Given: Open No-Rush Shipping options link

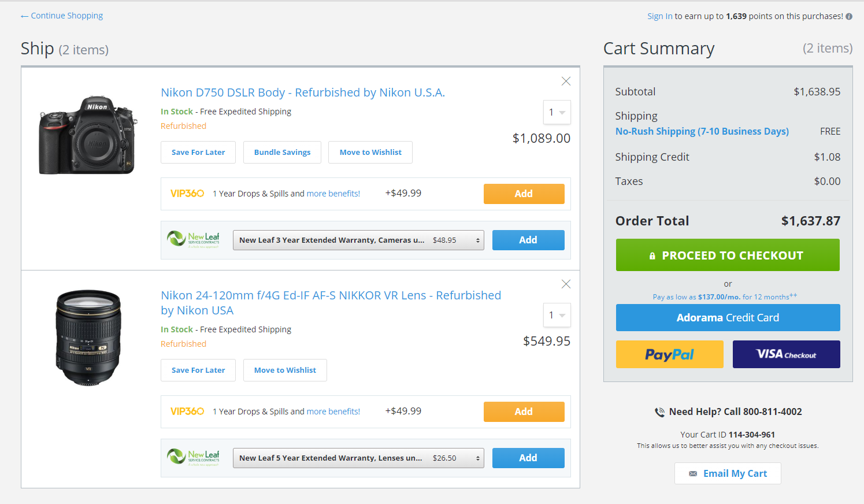Looking at the screenshot, I should pos(702,131).
